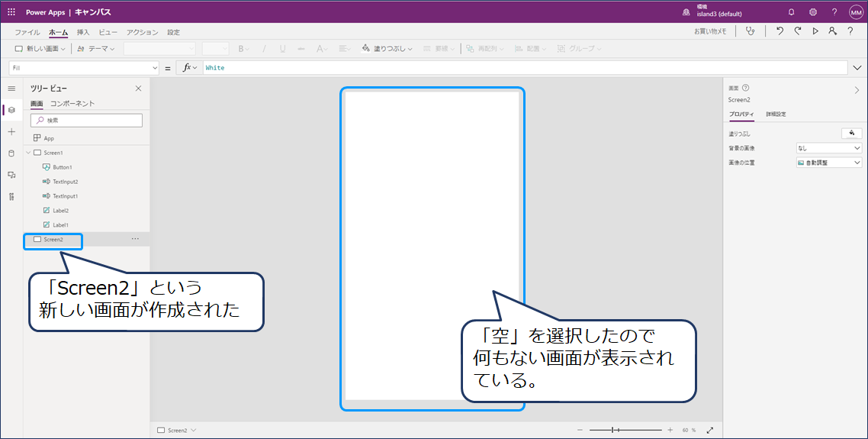Open the Insert plus icon in left rail
This screenshot has width=868, height=439.
[11, 131]
